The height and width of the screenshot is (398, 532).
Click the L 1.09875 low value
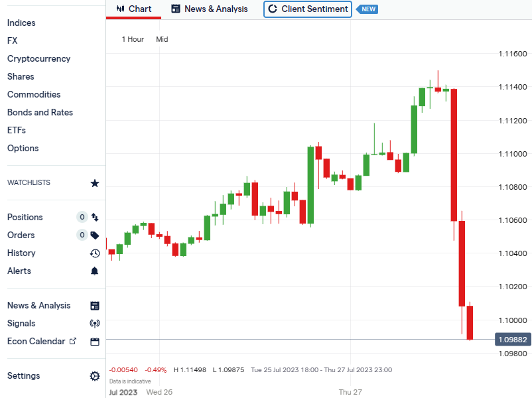point(228,370)
